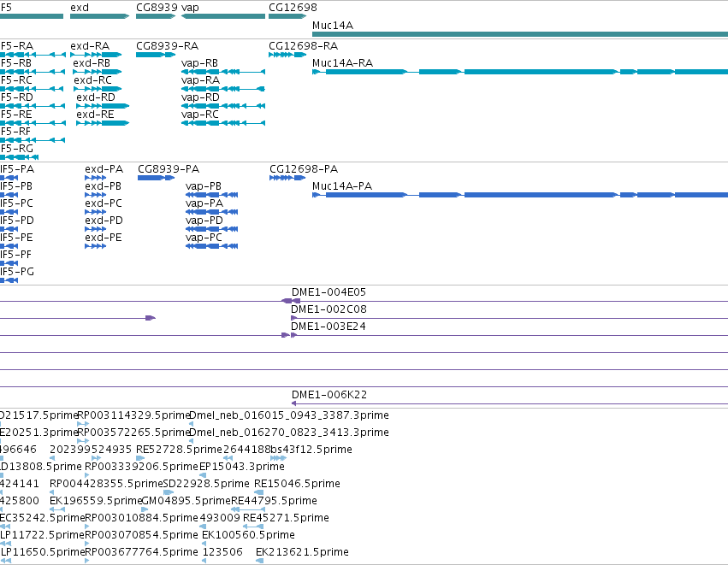Image resolution: width=728 pixels, height=565 pixels.
Task: Click the IF5-PA protein label
Action: point(17,169)
